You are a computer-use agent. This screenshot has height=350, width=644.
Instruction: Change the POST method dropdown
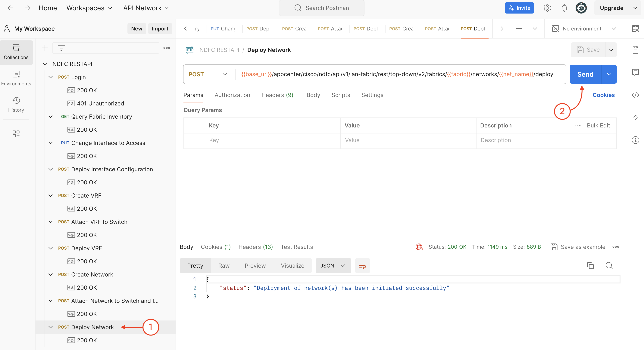pos(208,74)
